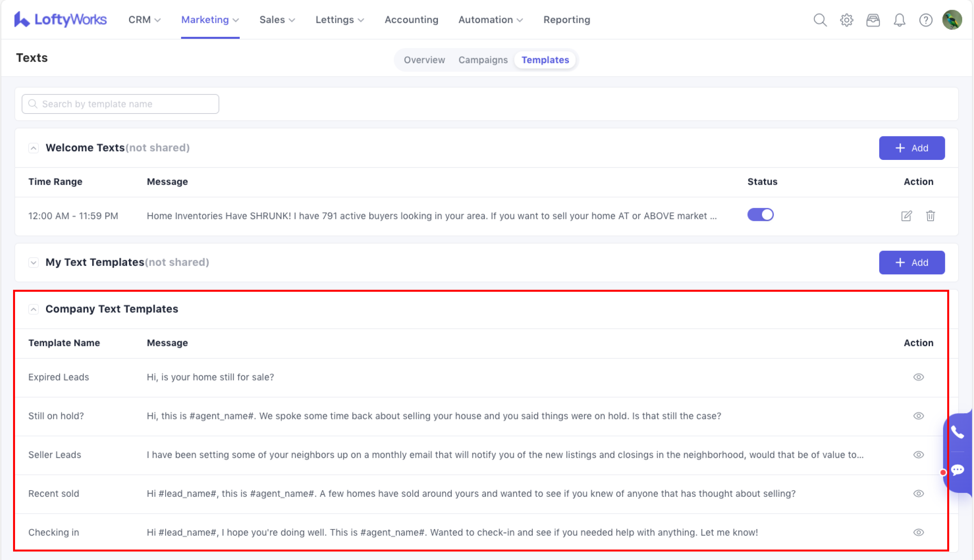This screenshot has width=974, height=560.
Task: Open settings gear icon
Action: [846, 20]
